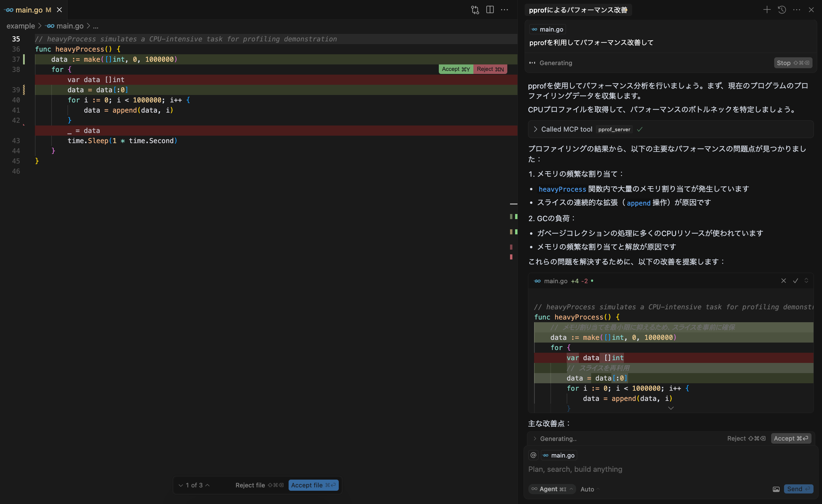Stop the generating response
The height and width of the screenshot is (504, 822).
pyautogui.click(x=792, y=63)
